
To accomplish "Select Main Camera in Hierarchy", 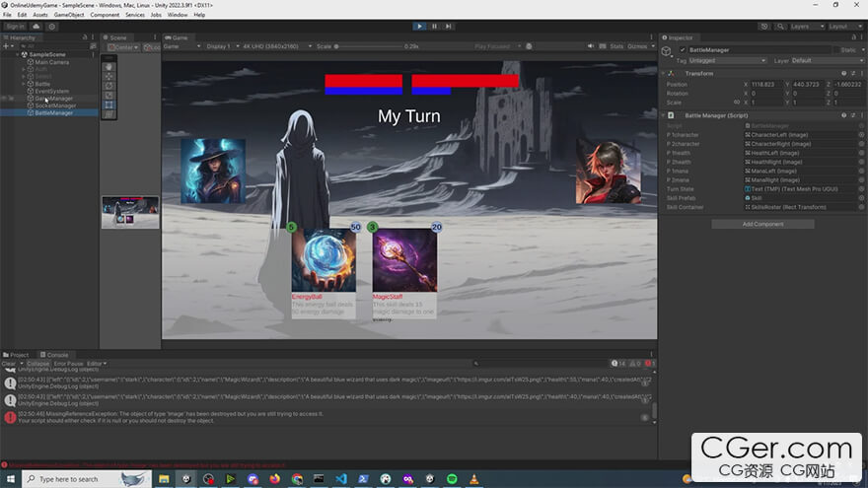I will point(52,62).
